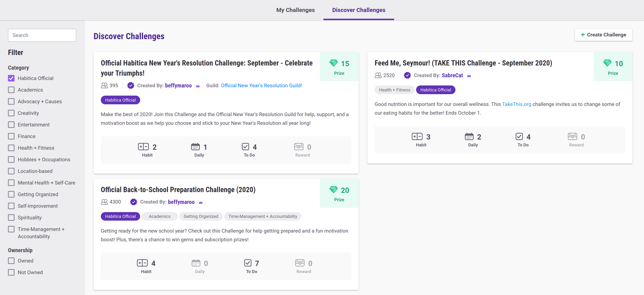
Task: Enable the Health + Fitness filter checkbox
Action: click(11, 148)
